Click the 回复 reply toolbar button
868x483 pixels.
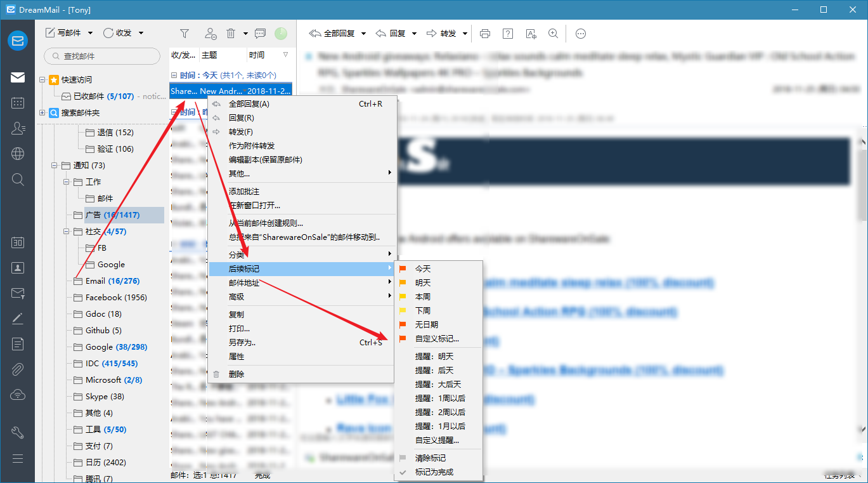(391, 34)
